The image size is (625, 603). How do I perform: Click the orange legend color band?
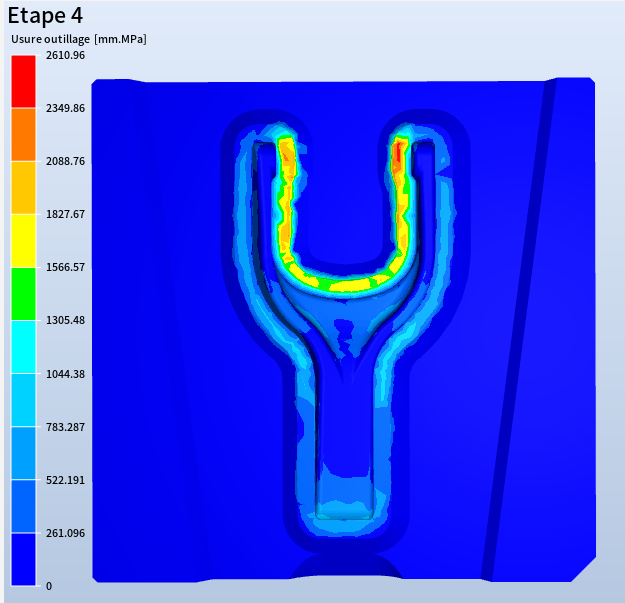pyautogui.click(x=24, y=134)
